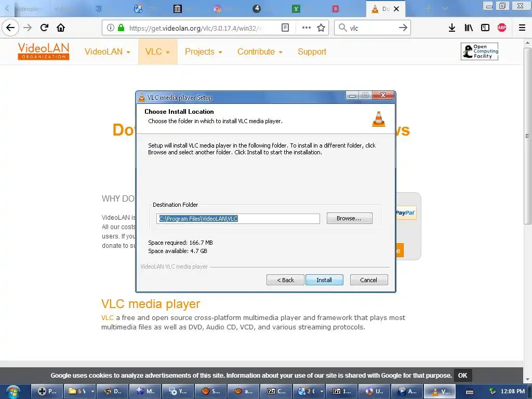Click the green padlock secure icon
The width and height of the screenshot is (532, 399).
(x=121, y=28)
